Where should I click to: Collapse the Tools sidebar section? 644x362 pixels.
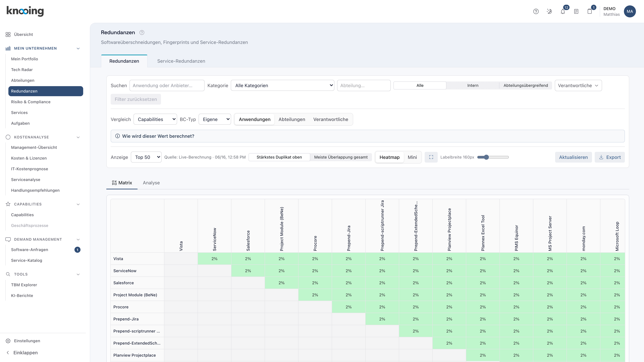78,274
